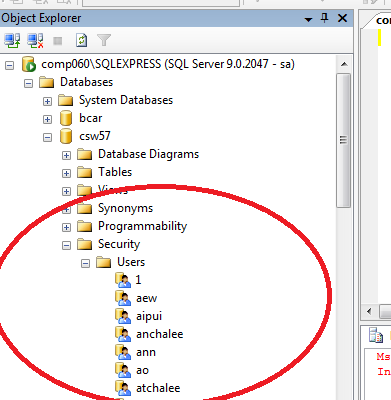Select the atchalee user name
This screenshot has height=400, width=391.
pos(158,388)
